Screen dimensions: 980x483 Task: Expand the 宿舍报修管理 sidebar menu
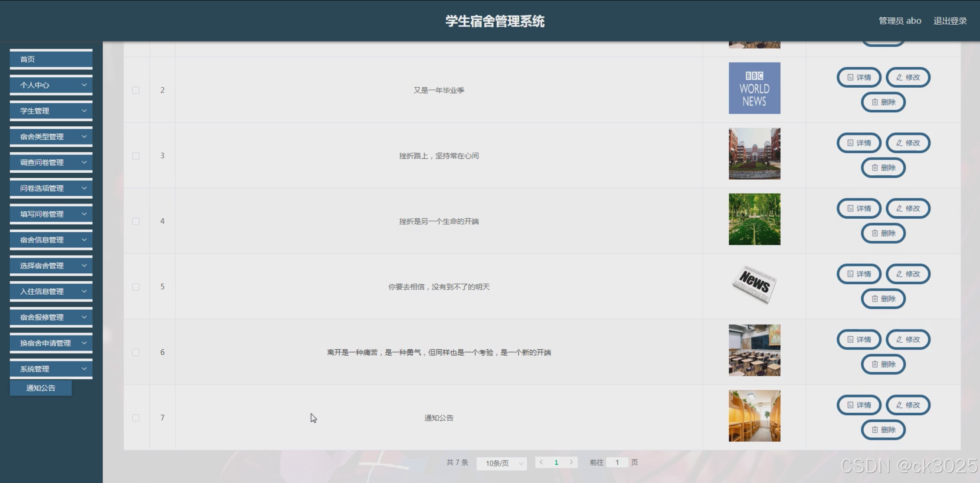[x=51, y=317]
